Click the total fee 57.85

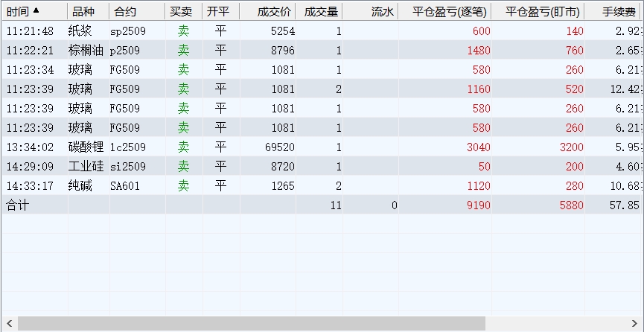click(x=625, y=205)
